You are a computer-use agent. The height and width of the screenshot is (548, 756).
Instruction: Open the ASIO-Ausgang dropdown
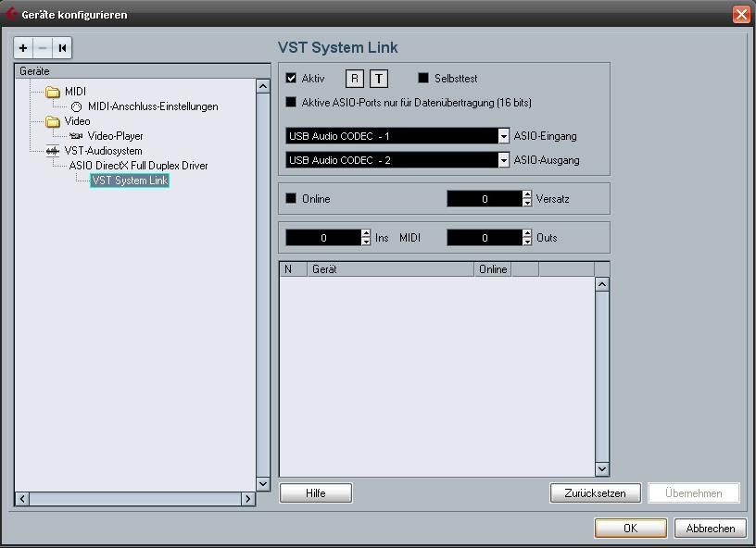(x=503, y=160)
